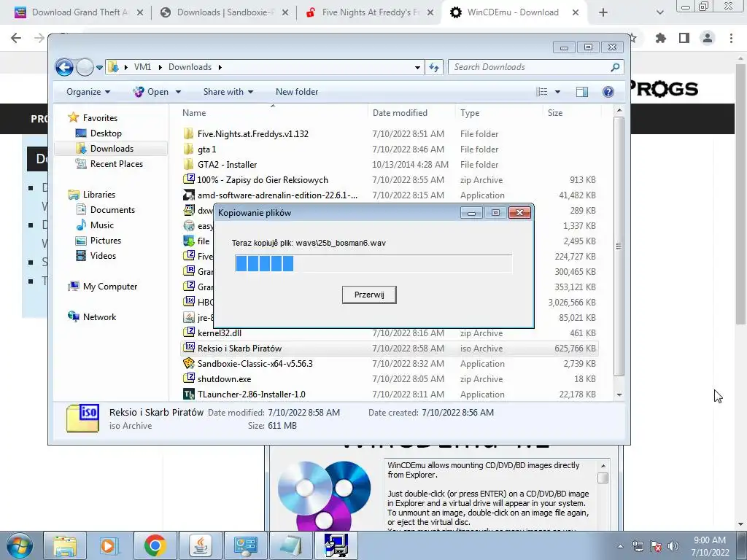This screenshot has height=560, width=747.
Task: Click Chrome icon in taskbar
Action: click(155, 545)
